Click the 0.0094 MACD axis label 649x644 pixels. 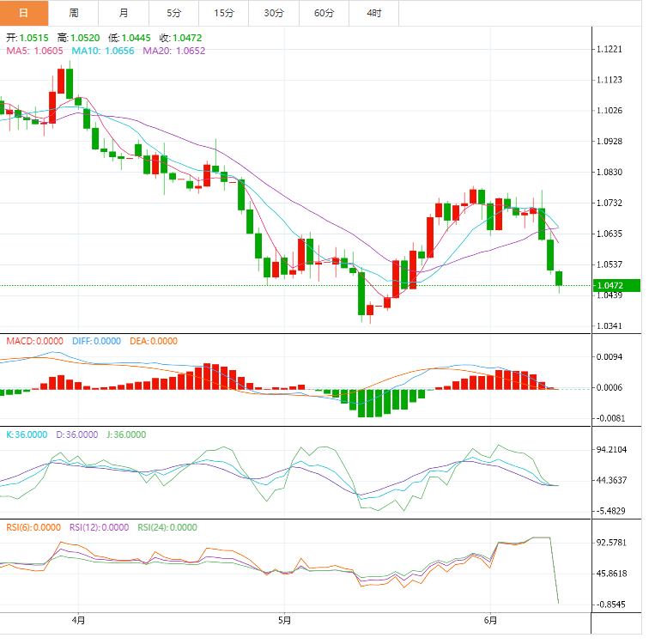[x=610, y=357]
